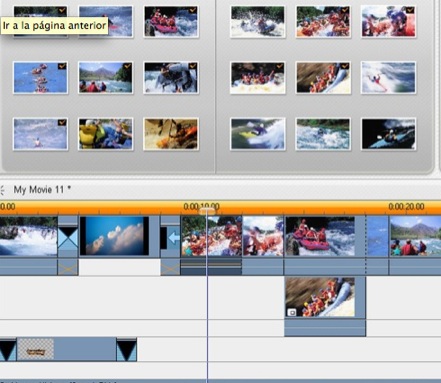Image resolution: width=441 pixels, height=383 pixels.
Task: Click checkmark on blue lake kayakers thumbnail
Action: tap(62, 67)
